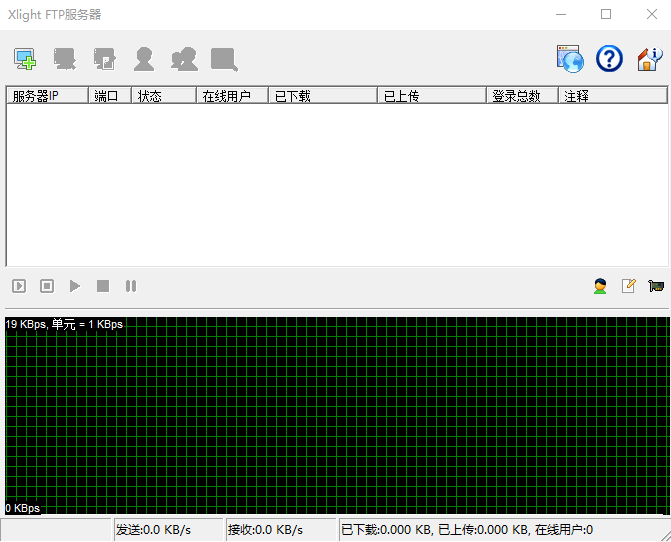Viewport: 671px width, 542px height.
Task: Click the start all servers boxed play button
Action: coord(19,286)
